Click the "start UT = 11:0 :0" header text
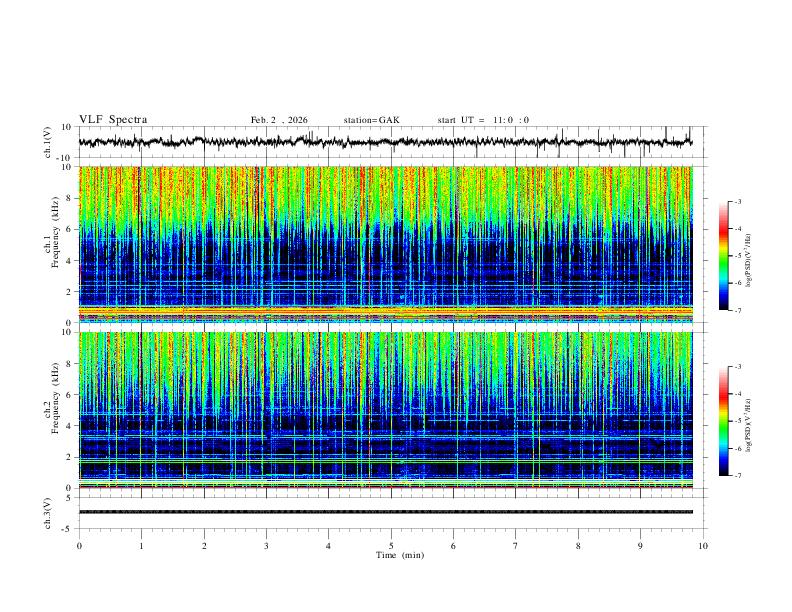The height and width of the screenshot is (612, 792). [483, 120]
